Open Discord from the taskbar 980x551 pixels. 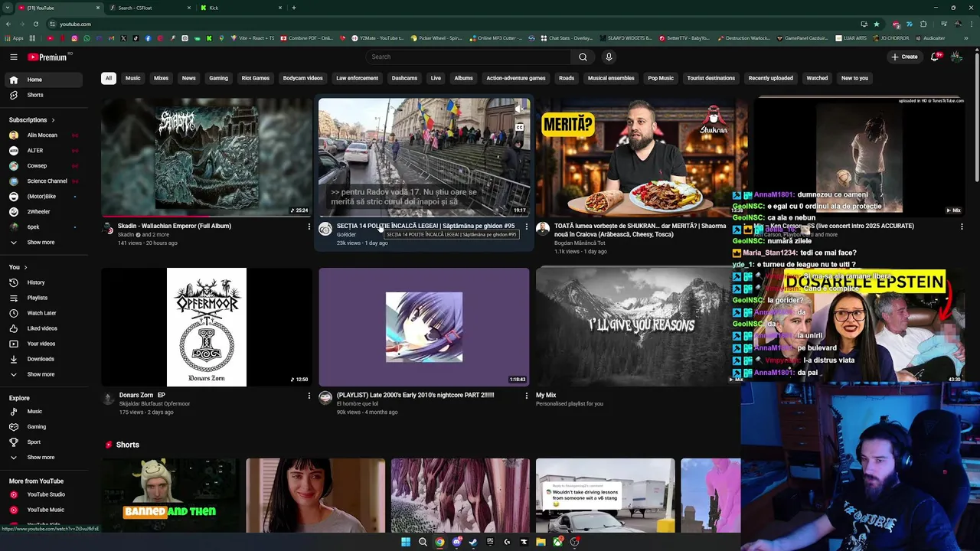coord(456,542)
